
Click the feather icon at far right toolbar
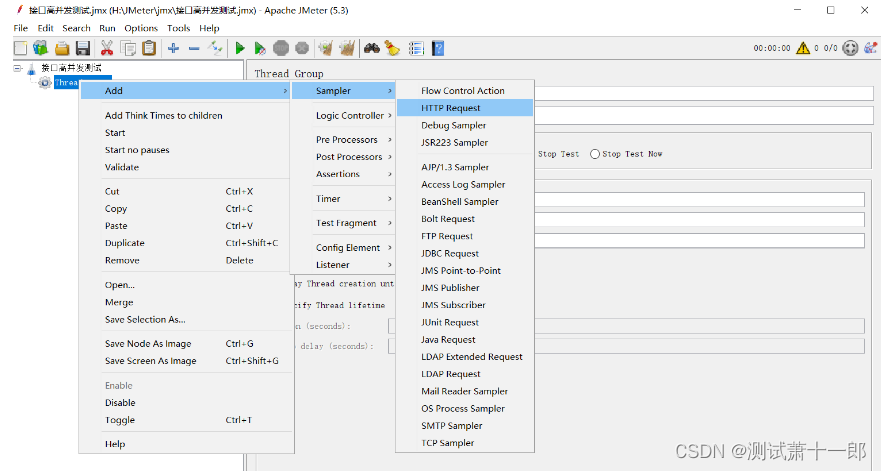click(x=870, y=48)
